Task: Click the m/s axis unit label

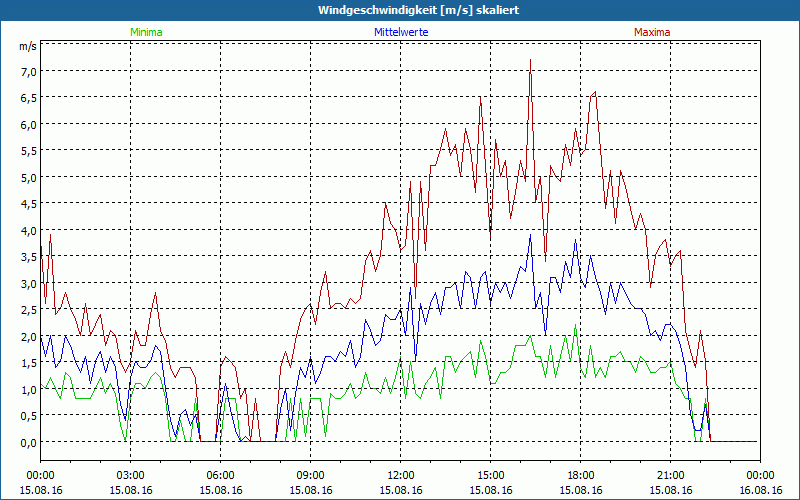Action: point(28,46)
